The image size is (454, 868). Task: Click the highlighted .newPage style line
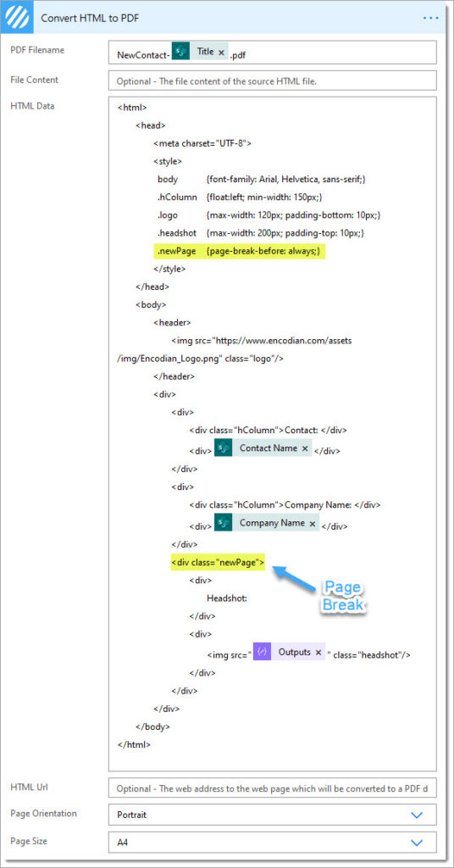[240, 251]
